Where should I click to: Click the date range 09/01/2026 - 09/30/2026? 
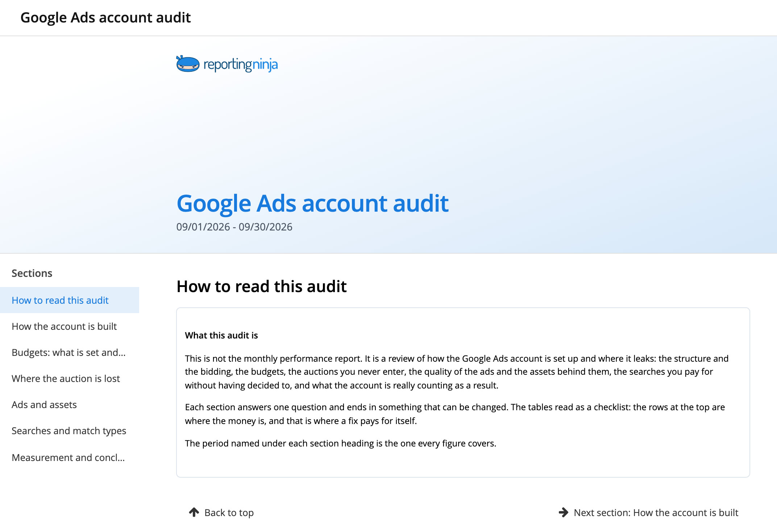[x=234, y=227]
